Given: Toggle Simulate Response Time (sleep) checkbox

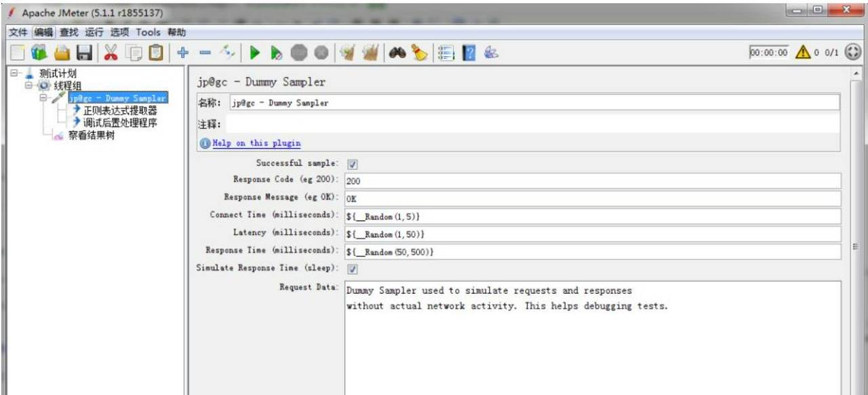Looking at the screenshot, I should 353,269.
